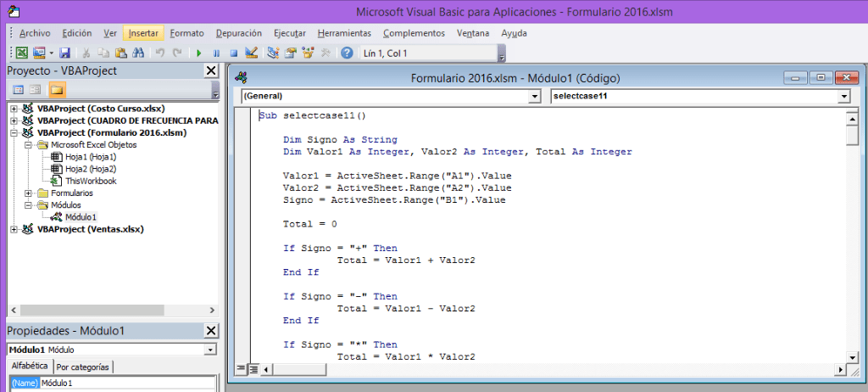Screen dimensions: 868x392
Task: Open toolbar options arrow after Lín 1, Col 1
Action: (x=502, y=53)
